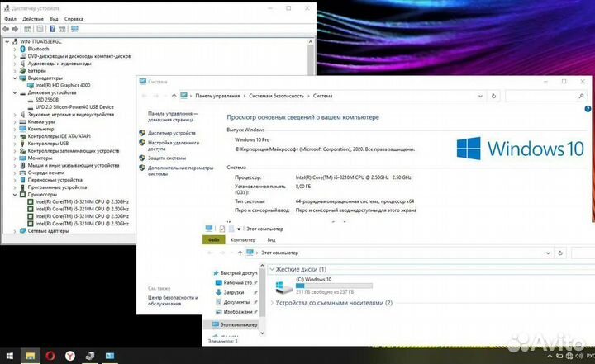This screenshot has width=595, height=364.
Task: Launch Yandex browser from taskbar
Action: point(70,356)
